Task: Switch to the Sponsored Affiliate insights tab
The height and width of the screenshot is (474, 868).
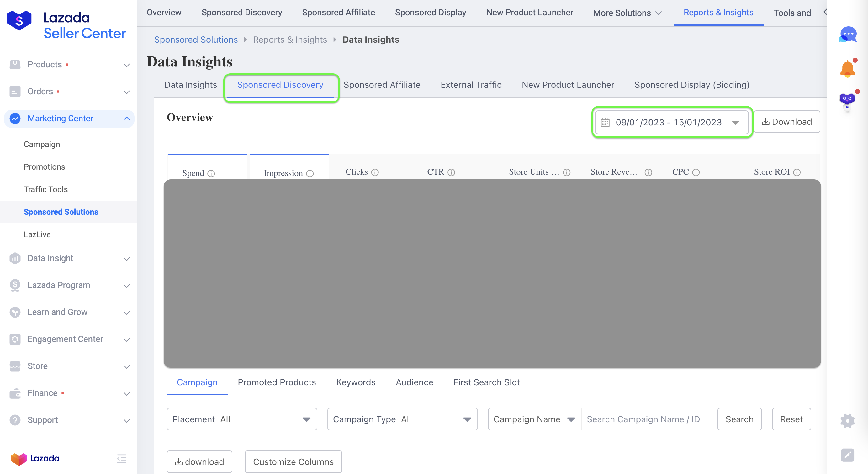Action: 382,85
